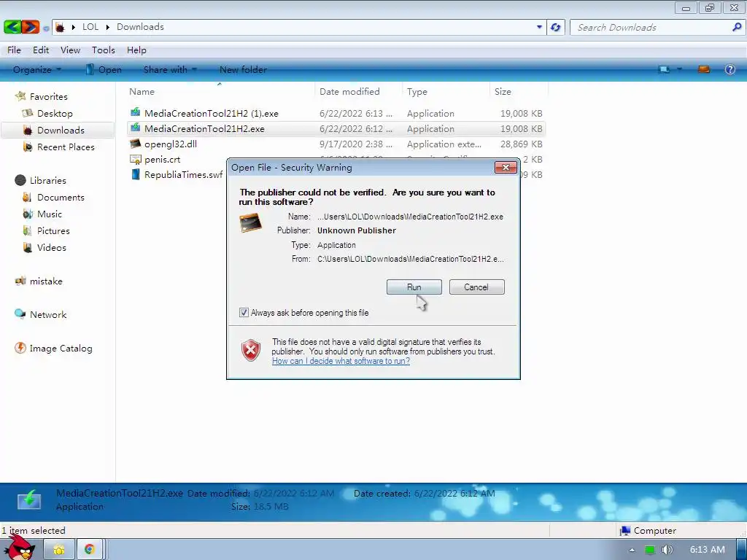Image resolution: width=747 pixels, height=560 pixels.
Task: Open the Help question mark icon
Action: [x=729, y=69]
